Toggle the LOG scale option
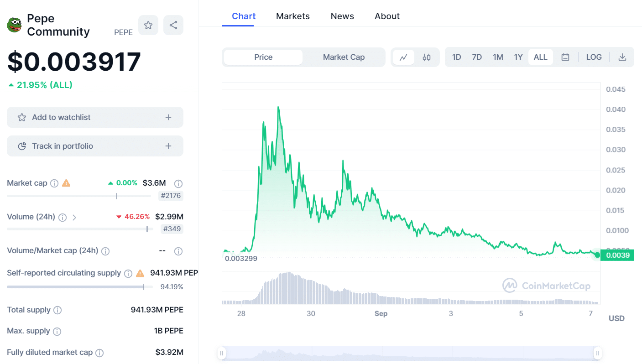 [594, 57]
